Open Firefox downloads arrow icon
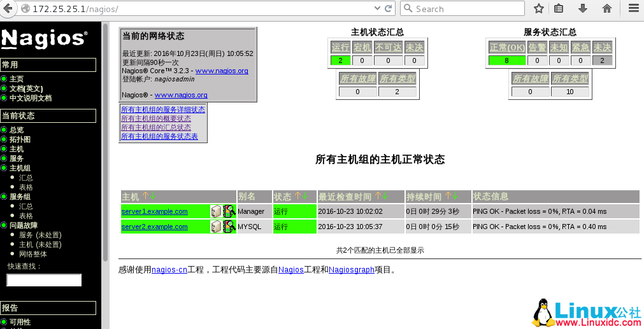This screenshot has width=644, height=329. (x=582, y=8)
